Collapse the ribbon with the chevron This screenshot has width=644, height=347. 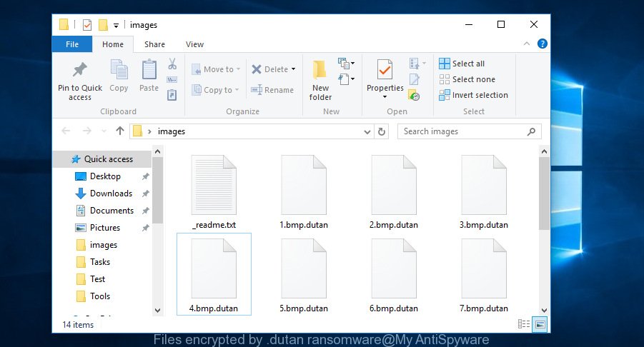click(527, 44)
